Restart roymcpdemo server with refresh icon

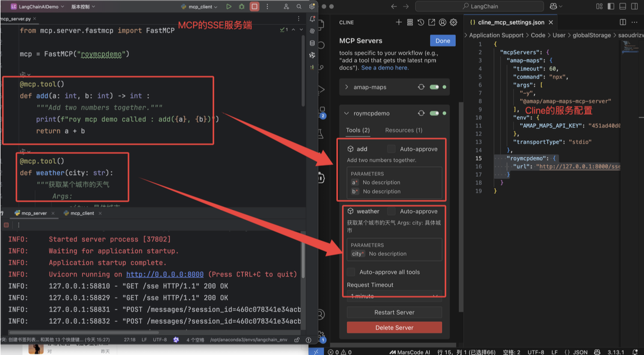(x=421, y=113)
